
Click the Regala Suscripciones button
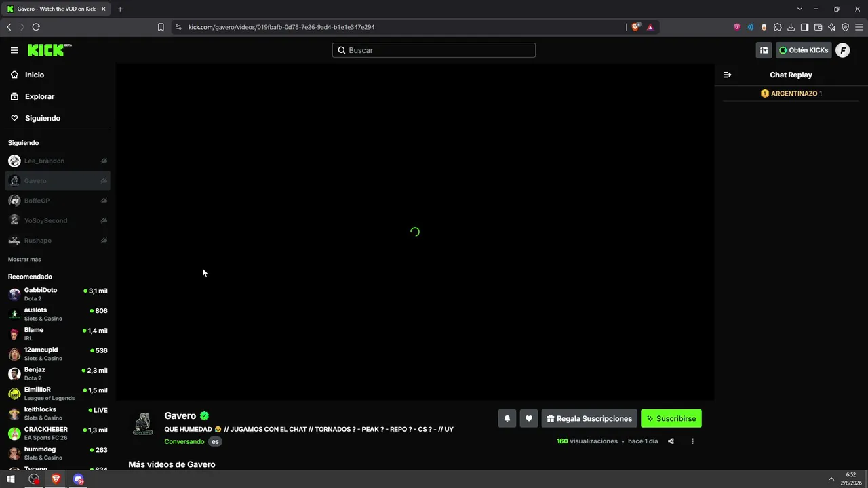(589, 418)
